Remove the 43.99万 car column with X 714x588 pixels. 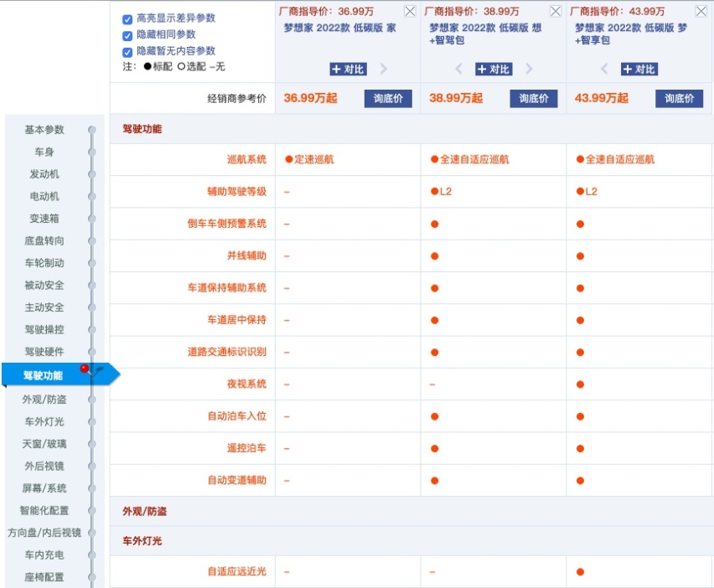(701, 12)
